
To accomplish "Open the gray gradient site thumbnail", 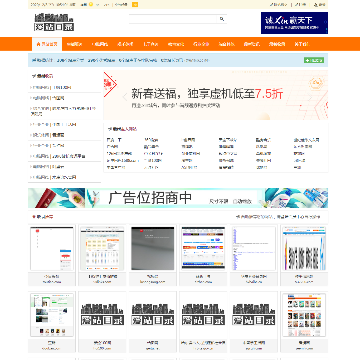I will pos(153,248).
